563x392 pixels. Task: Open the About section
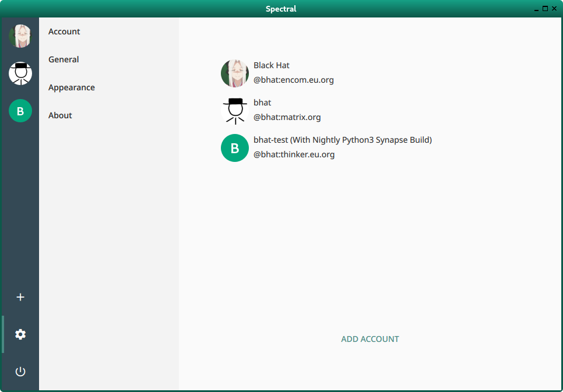(60, 115)
